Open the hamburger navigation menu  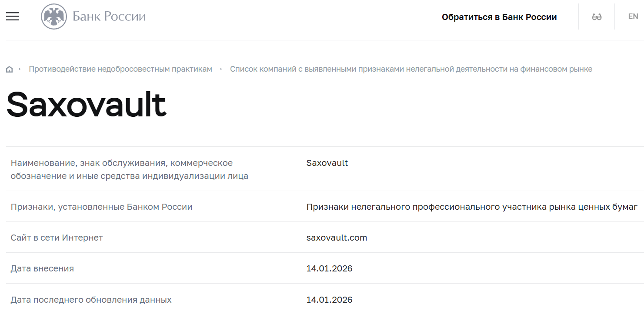(13, 17)
